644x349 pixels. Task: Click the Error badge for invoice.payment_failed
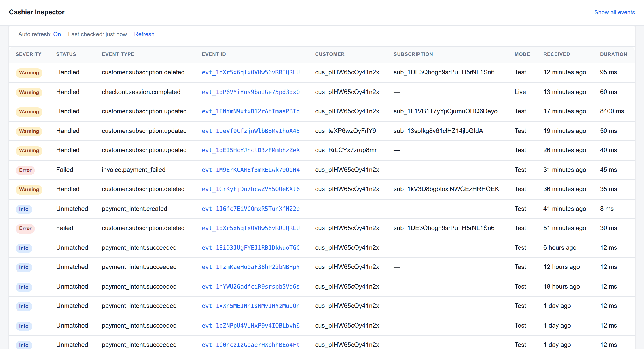(25, 170)
